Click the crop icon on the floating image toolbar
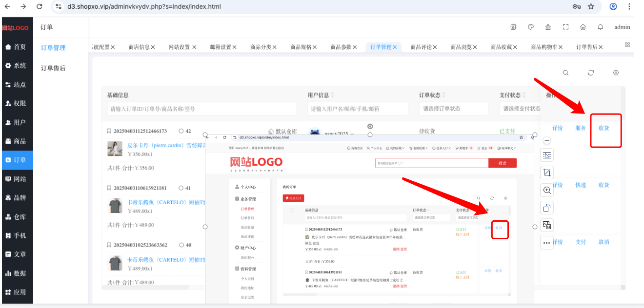This screenshot has width=644, height=308. coord(547,173)
